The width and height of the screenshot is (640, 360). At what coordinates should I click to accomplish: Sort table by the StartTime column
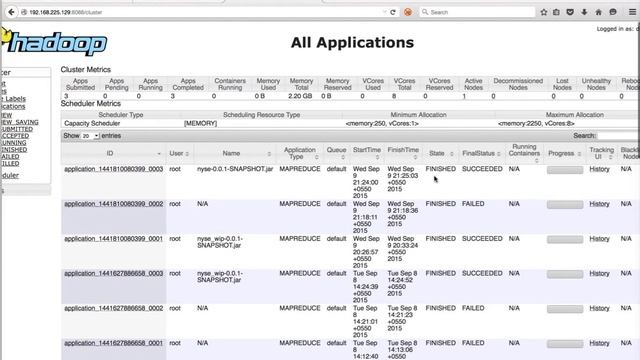click(x=367, y=153)
